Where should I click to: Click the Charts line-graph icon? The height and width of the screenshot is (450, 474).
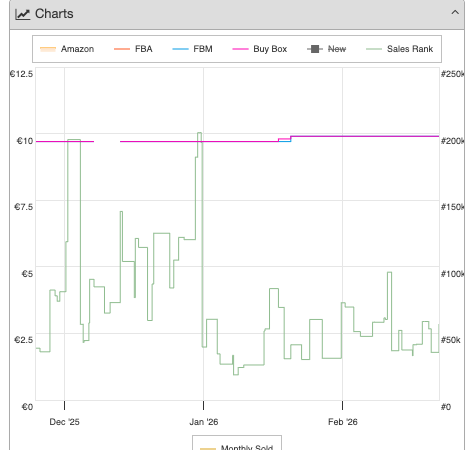(x=23, y=14)
